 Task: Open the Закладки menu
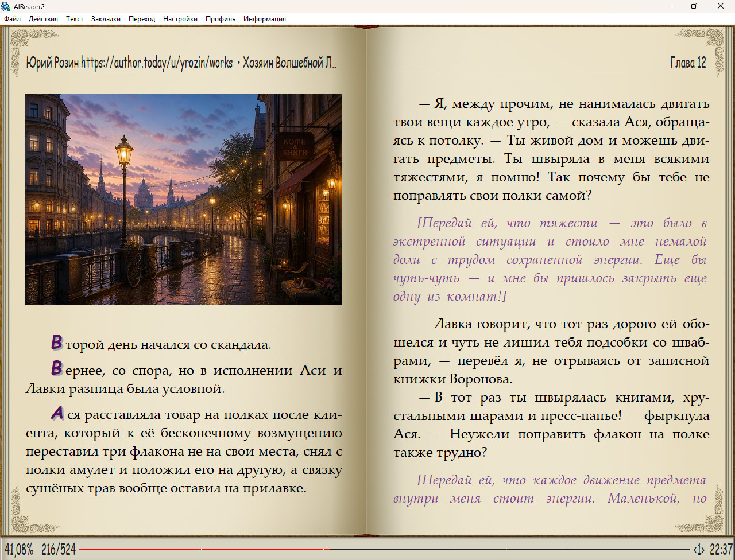coord(106,19)
